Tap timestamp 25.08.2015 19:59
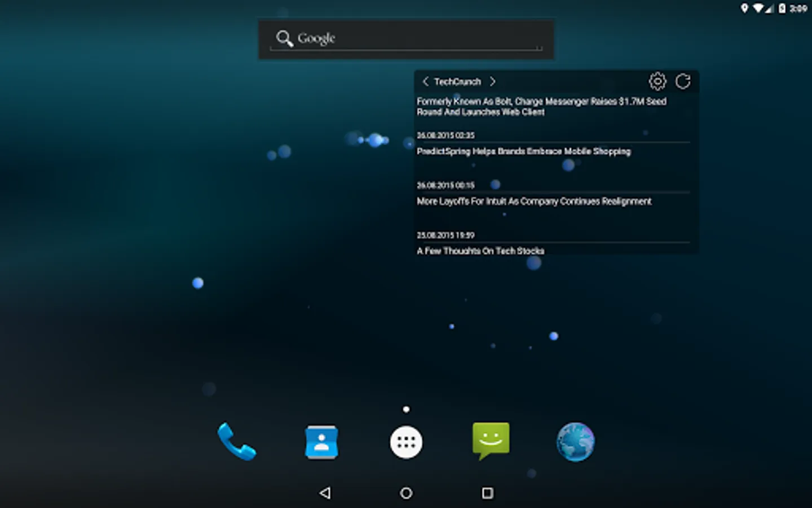Image resolution: width=812 pixels, height=508 pixels. [x=445, y=235]
